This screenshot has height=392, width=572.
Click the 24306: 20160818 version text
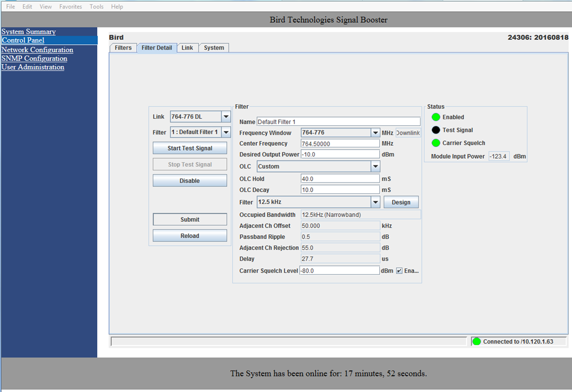(538, 37)
